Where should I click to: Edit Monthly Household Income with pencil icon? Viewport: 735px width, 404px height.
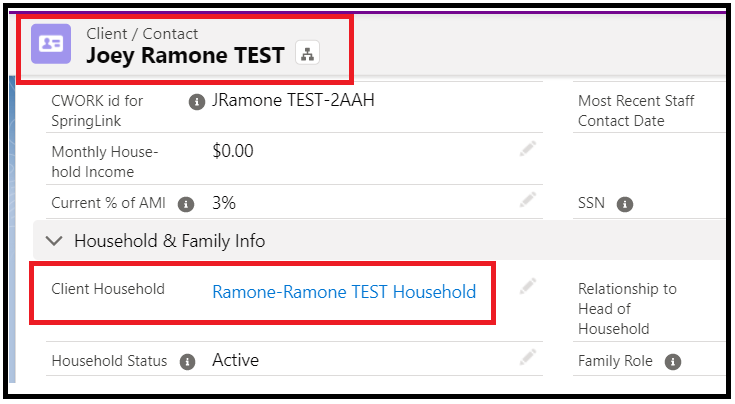[527, 149]
